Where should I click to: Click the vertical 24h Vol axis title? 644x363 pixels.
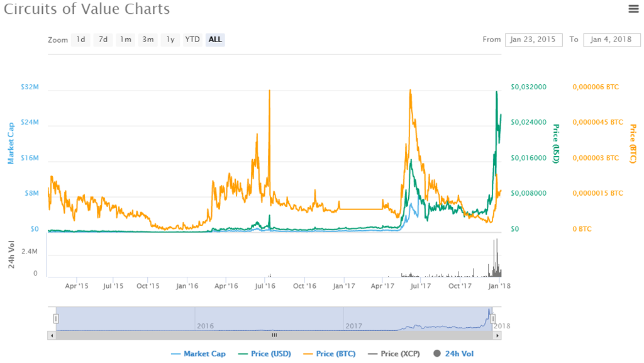(11, 255)
